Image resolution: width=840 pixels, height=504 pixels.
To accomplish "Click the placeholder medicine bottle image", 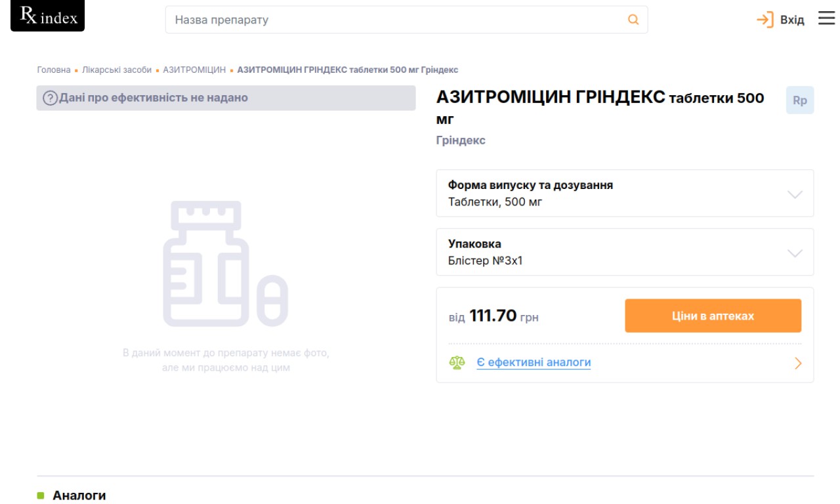I will pyautogui.click(x=225, y=264).
